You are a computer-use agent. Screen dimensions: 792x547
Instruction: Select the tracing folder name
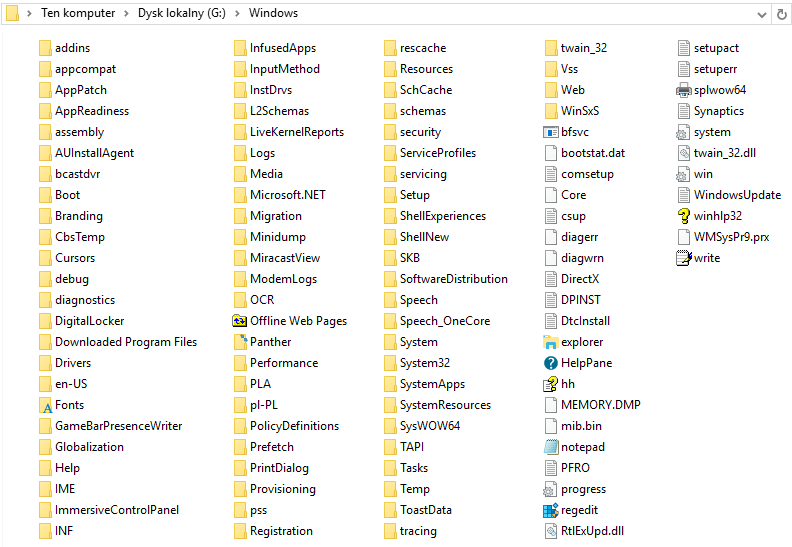[x=418, y=531]
